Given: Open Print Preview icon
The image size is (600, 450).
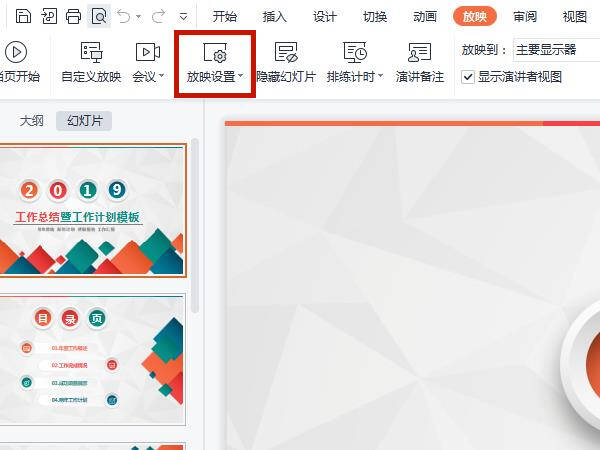Looking at the screenshot, I should point(99,16).
